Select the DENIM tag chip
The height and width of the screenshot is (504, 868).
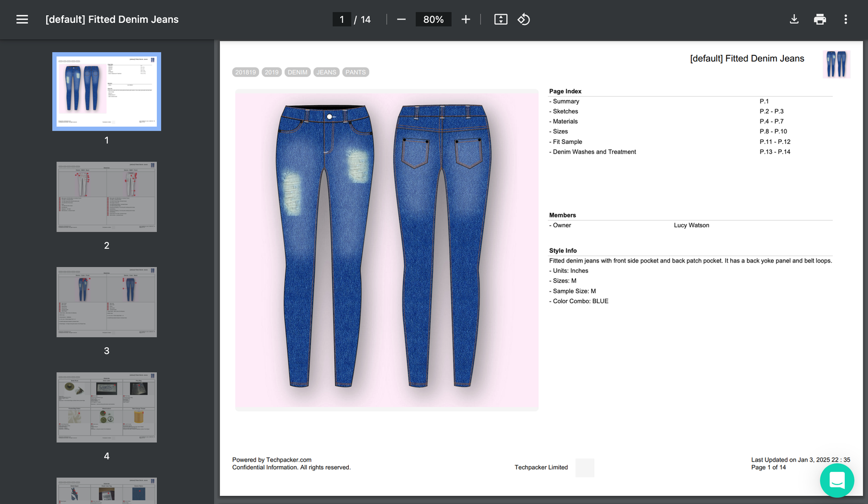tap(297, 72)
